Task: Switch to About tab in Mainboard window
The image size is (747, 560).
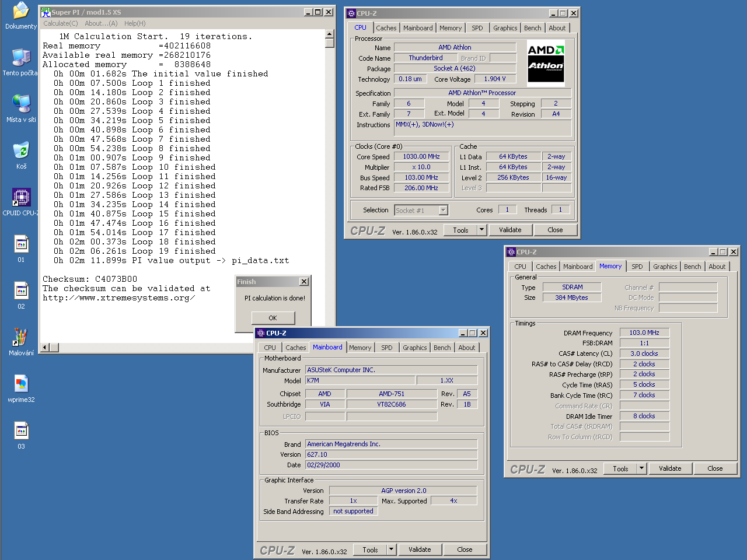Action: [x=467, y=348]
